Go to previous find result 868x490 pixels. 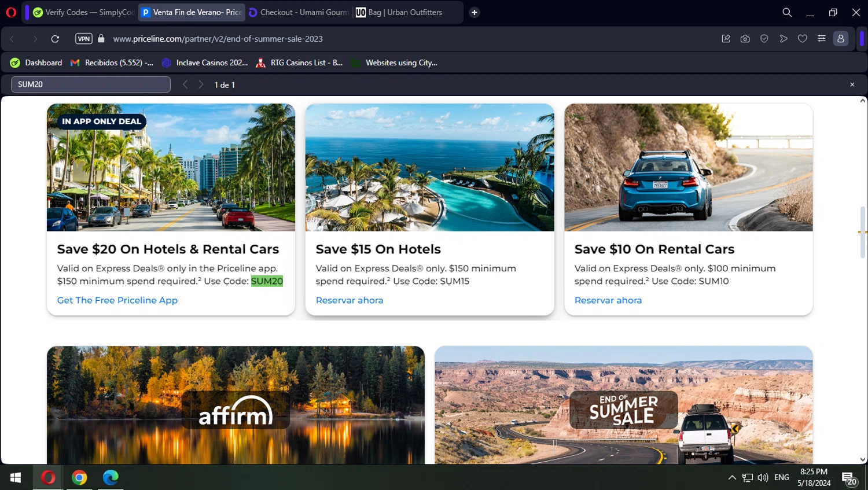tap(185, 84)
